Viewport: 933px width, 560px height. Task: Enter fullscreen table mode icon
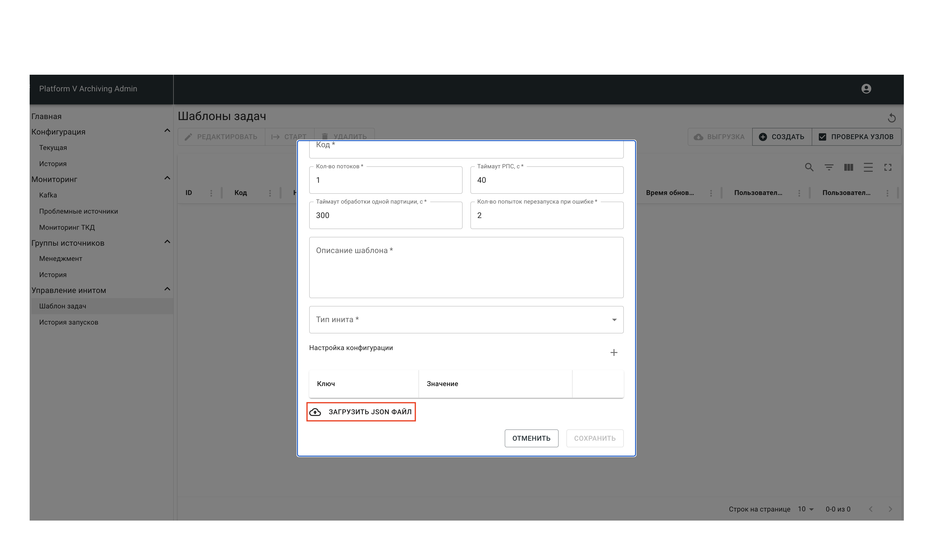pyautogui.click(x=888, y=167)
